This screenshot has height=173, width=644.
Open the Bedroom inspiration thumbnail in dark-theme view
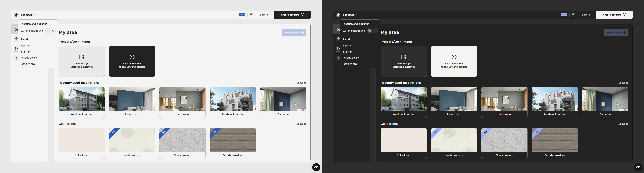point(605,102)
